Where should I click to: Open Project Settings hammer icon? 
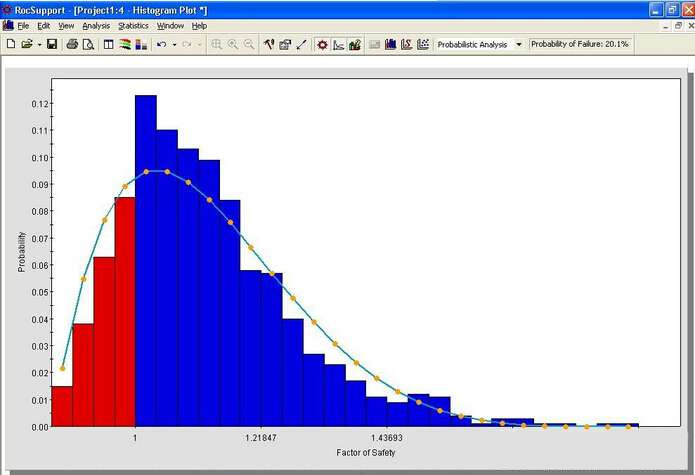(x=269, y=44)
